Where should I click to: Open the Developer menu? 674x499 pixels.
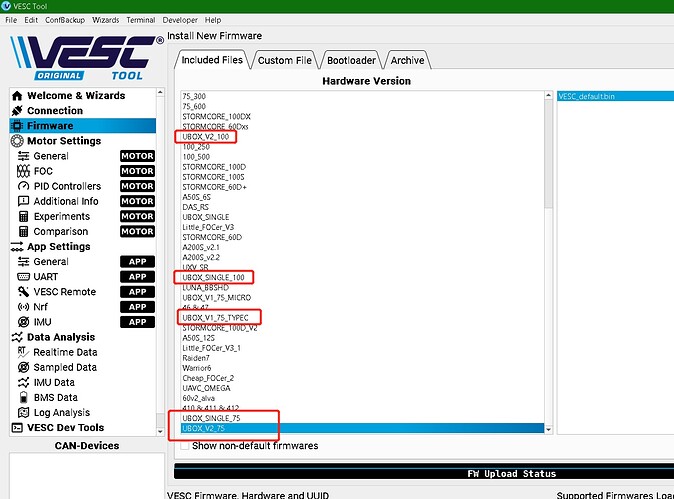[x=180, y=20]
